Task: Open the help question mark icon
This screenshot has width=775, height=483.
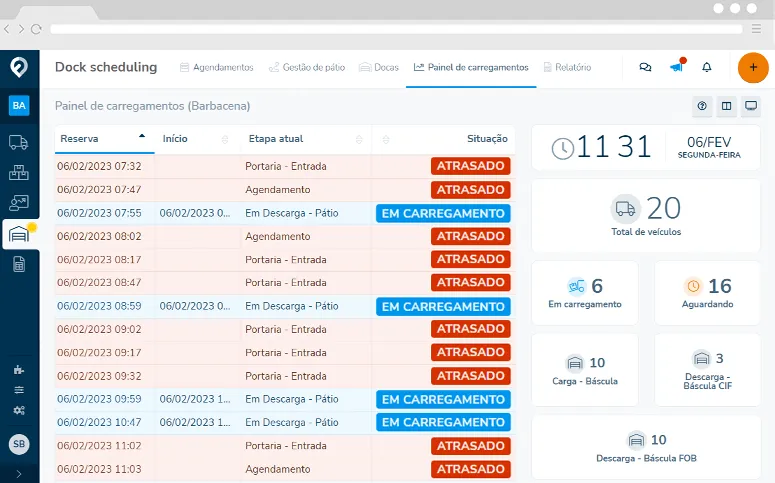Action: click(702, 106)
